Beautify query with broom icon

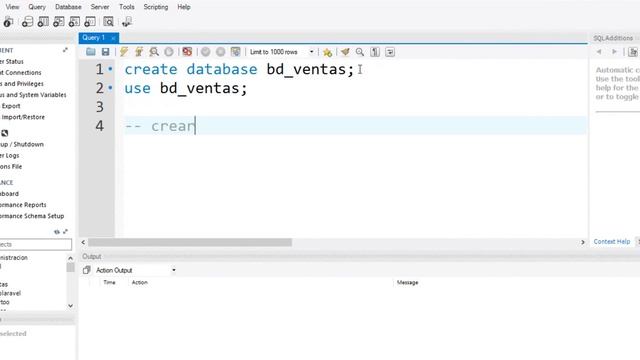click(x=345, y=52)
